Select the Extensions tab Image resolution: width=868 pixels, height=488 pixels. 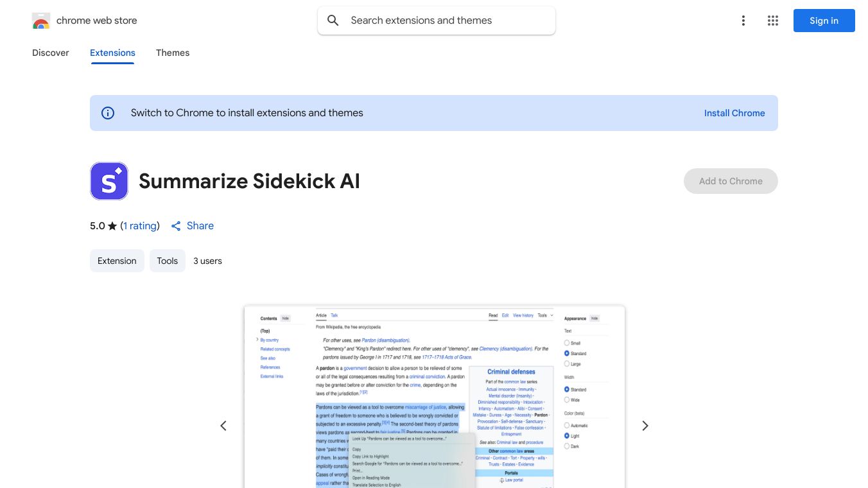112,53
